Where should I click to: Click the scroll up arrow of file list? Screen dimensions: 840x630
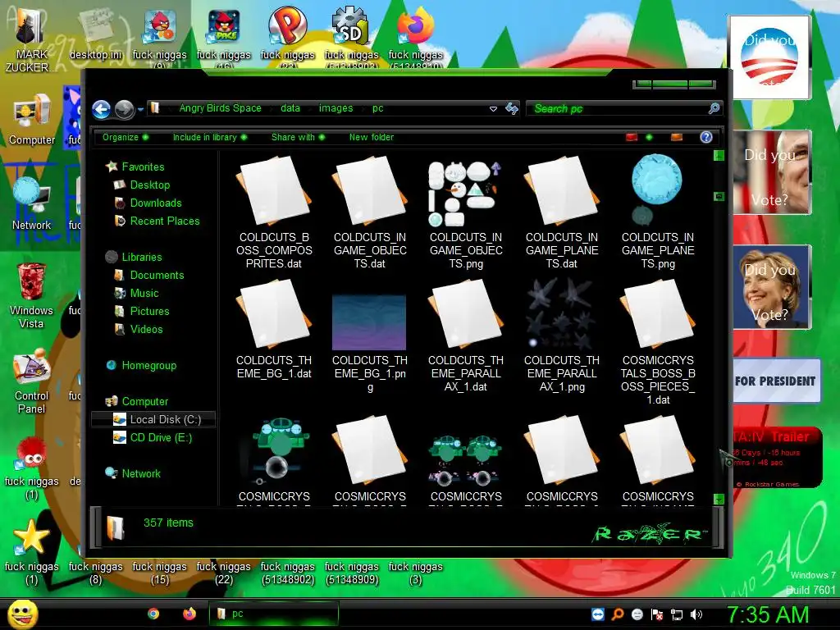(x=719, y=155)
